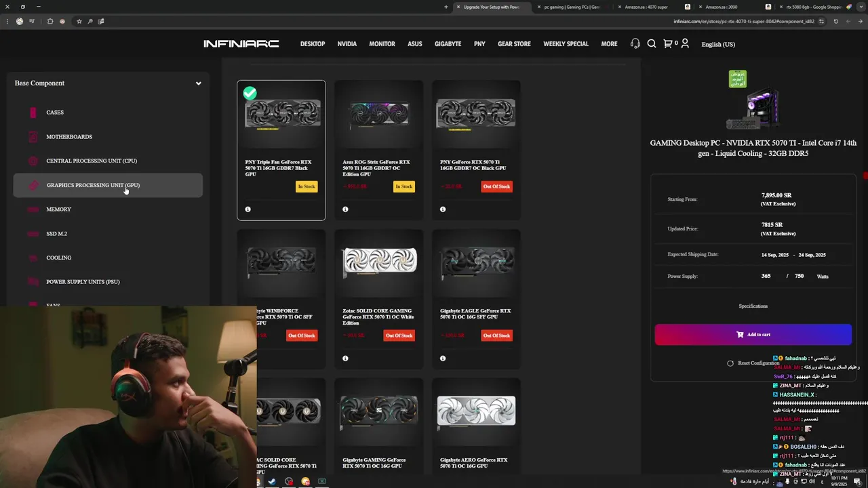
Task: Select the Asus ROG Strix GPU product image
Action: tap(379, 114)
